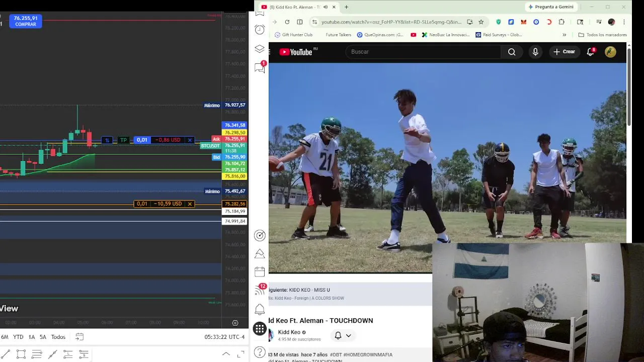Click the YouTube URL address bar
This screenshot has height=362, width=644.
tap(391, 22)
